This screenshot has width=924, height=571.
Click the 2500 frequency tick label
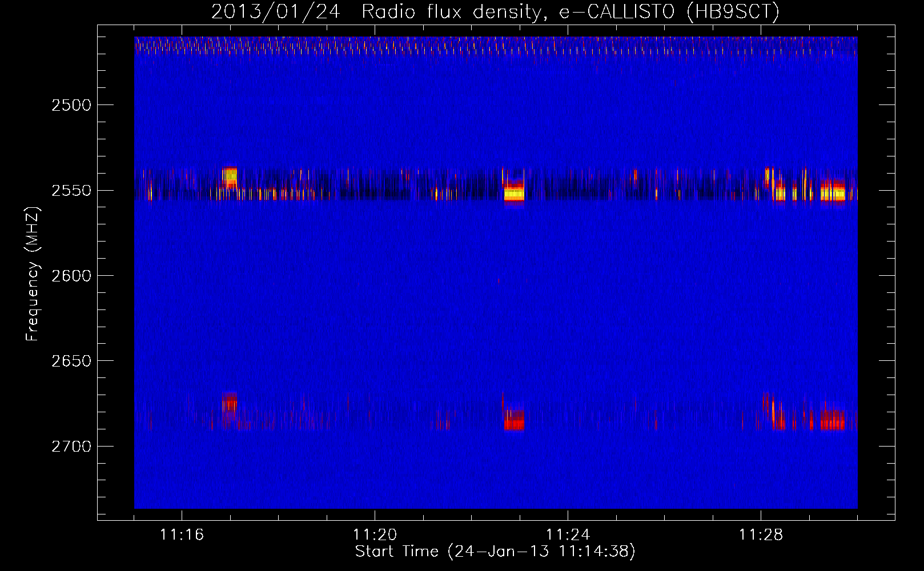pyautogui.click(x=71, y=105)
